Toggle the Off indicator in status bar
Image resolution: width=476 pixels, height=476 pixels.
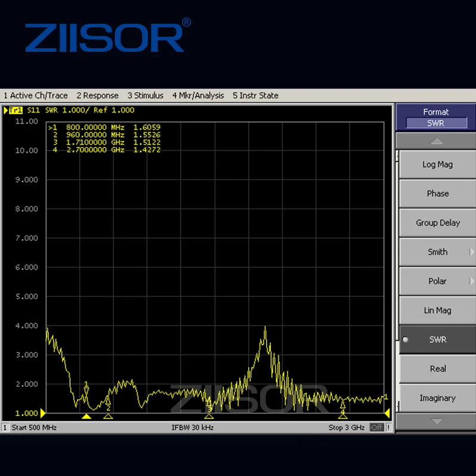pyautogui.click(x=377, y=427)
